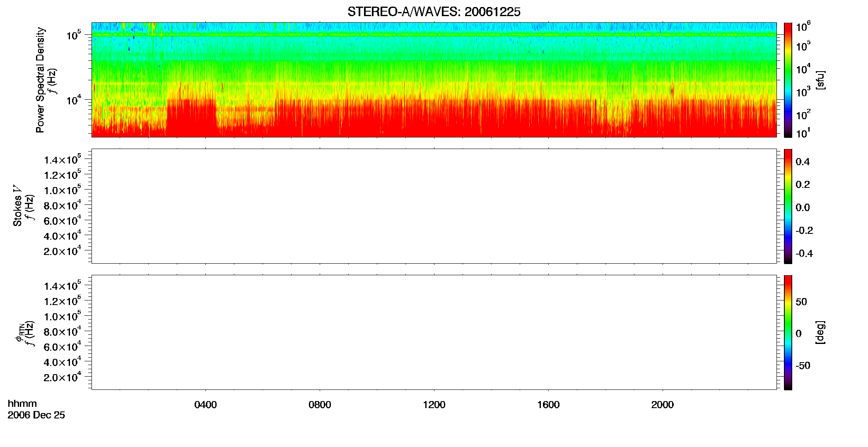Viewport: 868px width, 447px height.
Task: Click the 2006 Dec 25 date label
Action: click(x=36, y=415)
